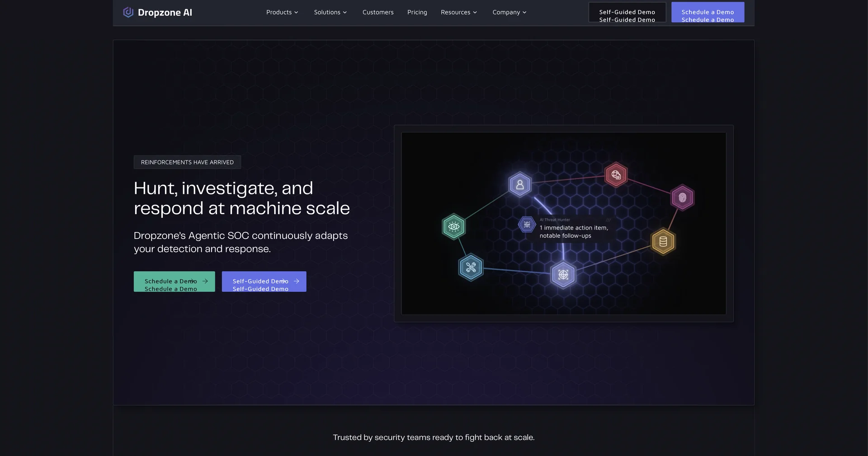Click the blue wrench tools hexagon node
868x456 pixels.
click(471, 268)
